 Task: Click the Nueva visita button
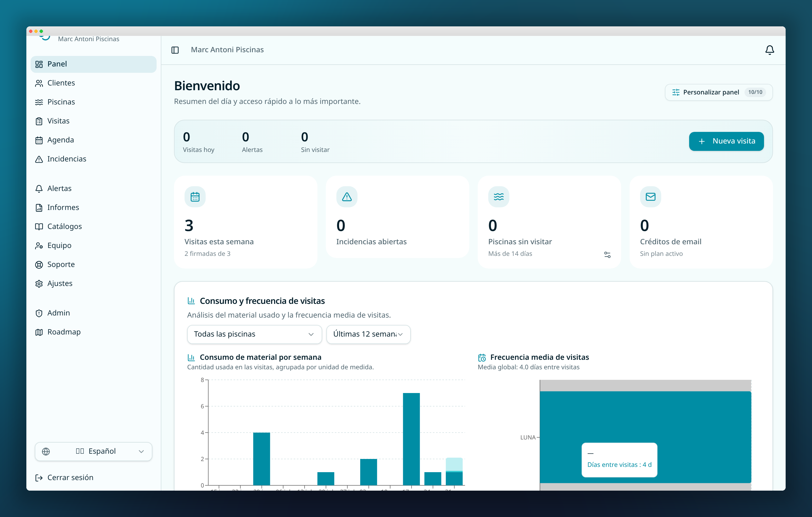726,141
